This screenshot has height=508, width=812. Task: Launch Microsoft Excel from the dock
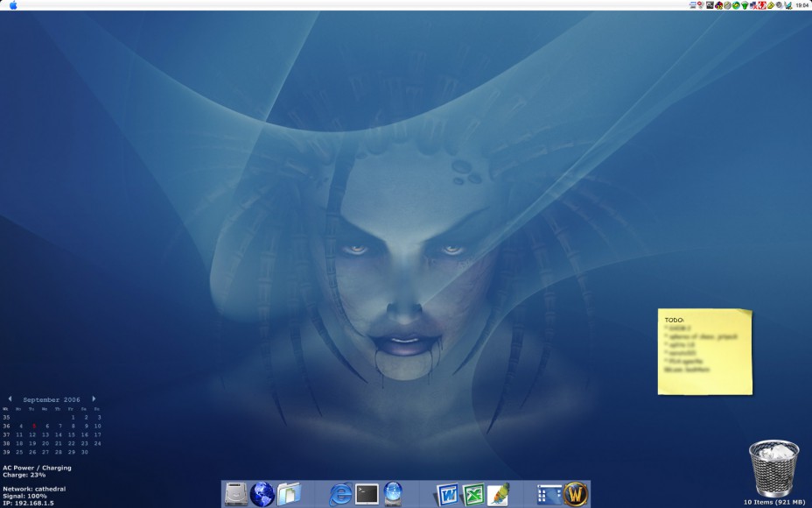point(472,494)
